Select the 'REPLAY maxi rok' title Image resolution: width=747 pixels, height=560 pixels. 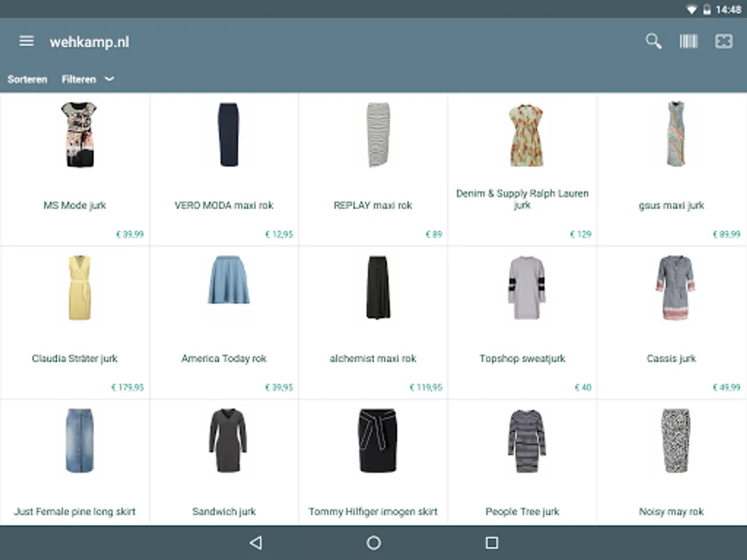coord(373,205)
